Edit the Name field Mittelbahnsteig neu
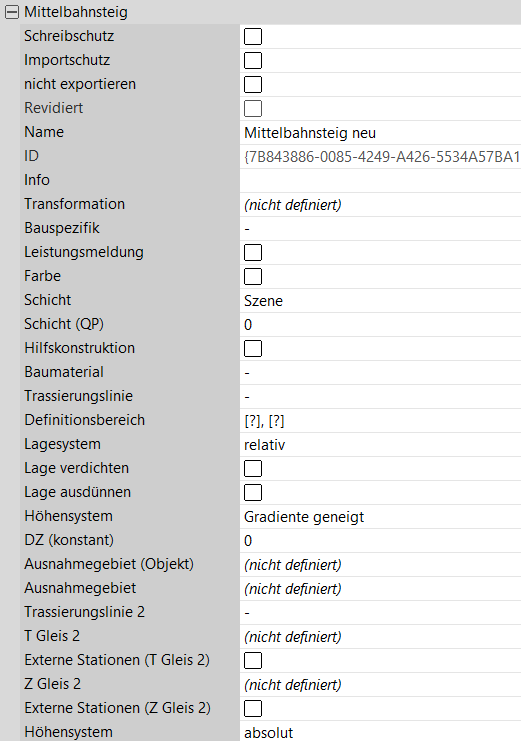521x741 pixels. 380,133
